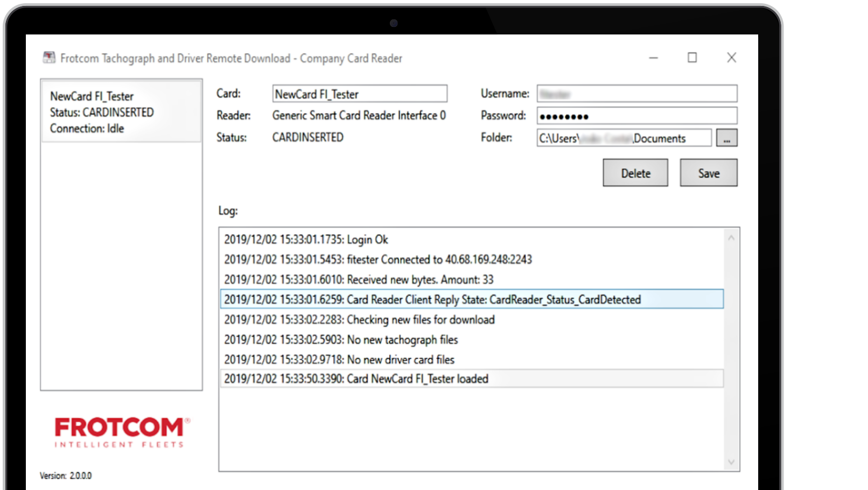Viewport: 868px width, 490px height.
Task: Select the 'Login Ok' log entry
Action: (x=472, y=240)
